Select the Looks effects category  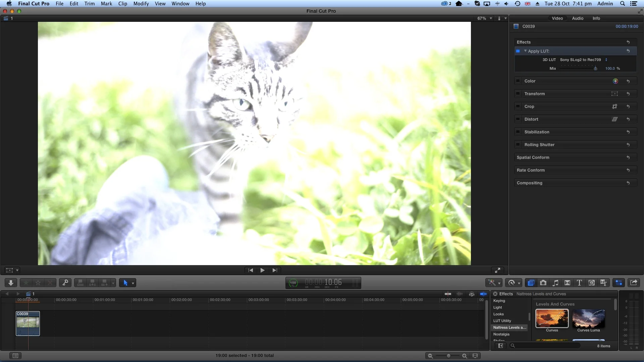498,314
